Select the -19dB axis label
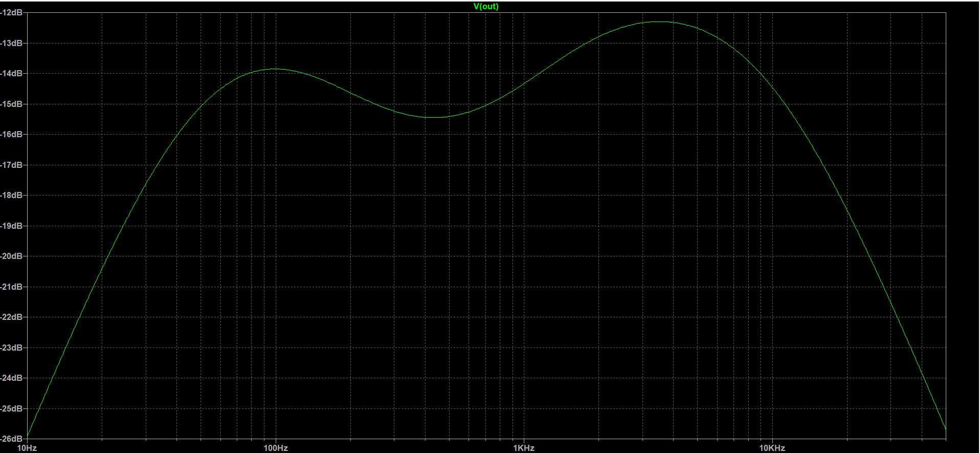The width and height of the screenshot is (980, 453). 11,226
